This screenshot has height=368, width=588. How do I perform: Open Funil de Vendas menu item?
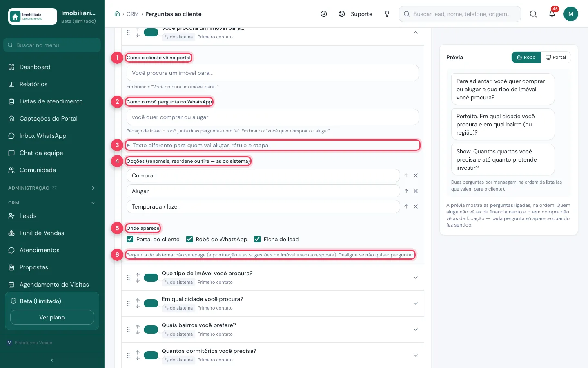(x=42, y=233)
